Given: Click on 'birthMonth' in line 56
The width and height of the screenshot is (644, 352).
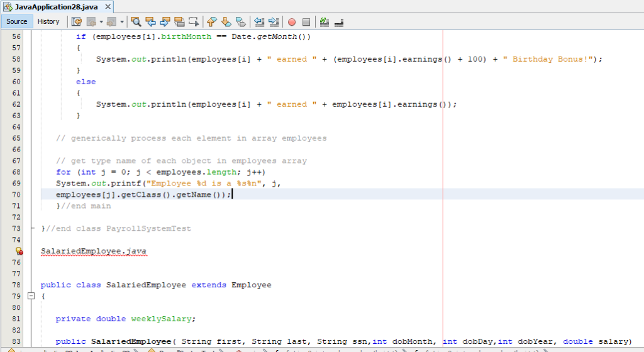Looking at the screenshot, I should (186, 36).
